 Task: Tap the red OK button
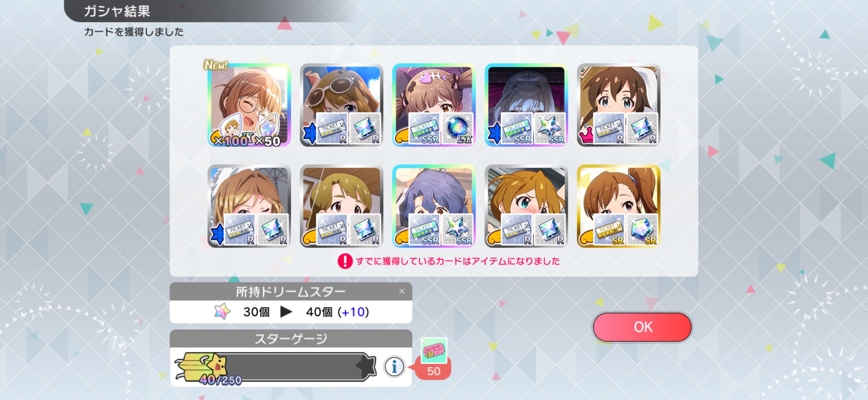point(642,327)
